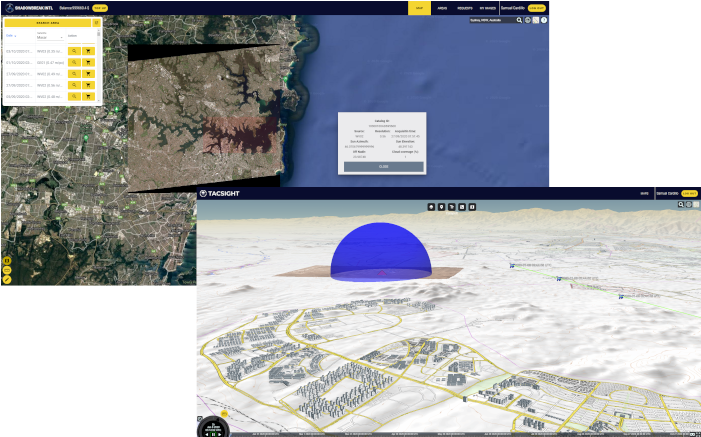Click the fourth Tacsight center toolbar icon

click(x=462, y=207)
